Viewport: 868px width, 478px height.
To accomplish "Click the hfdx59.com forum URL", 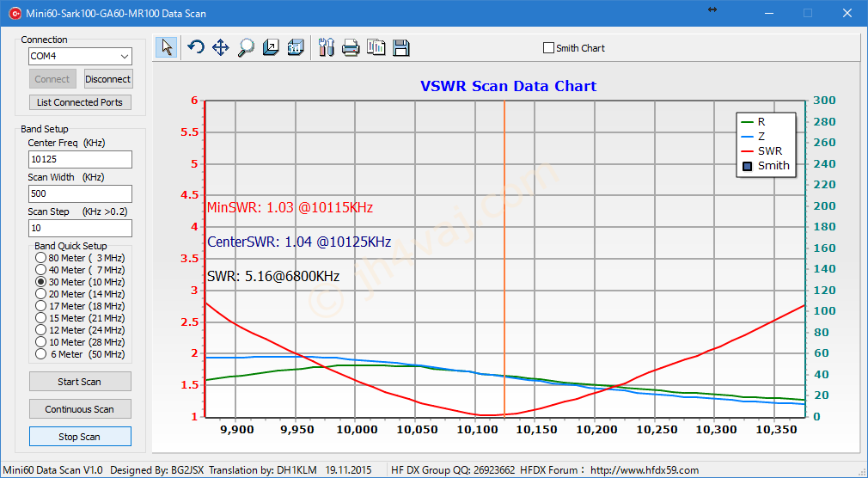I will pyautogui.click(x=645, y=470).
